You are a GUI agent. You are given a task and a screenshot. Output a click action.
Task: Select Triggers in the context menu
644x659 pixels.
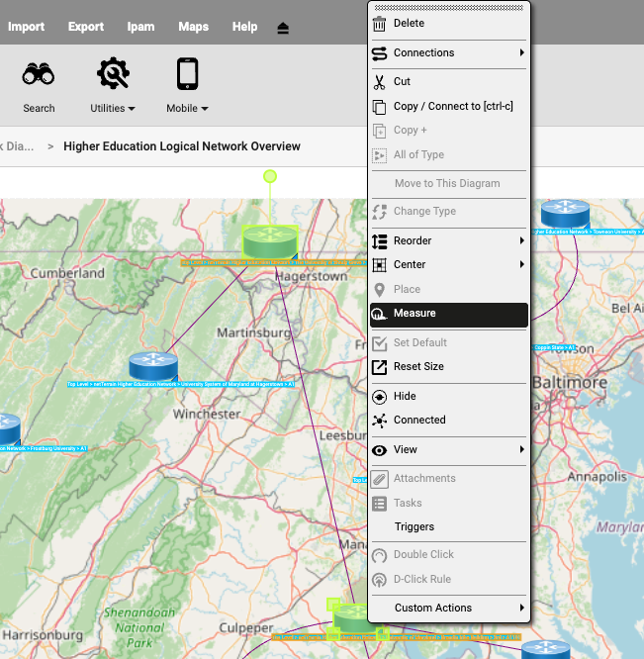point(414,527)
